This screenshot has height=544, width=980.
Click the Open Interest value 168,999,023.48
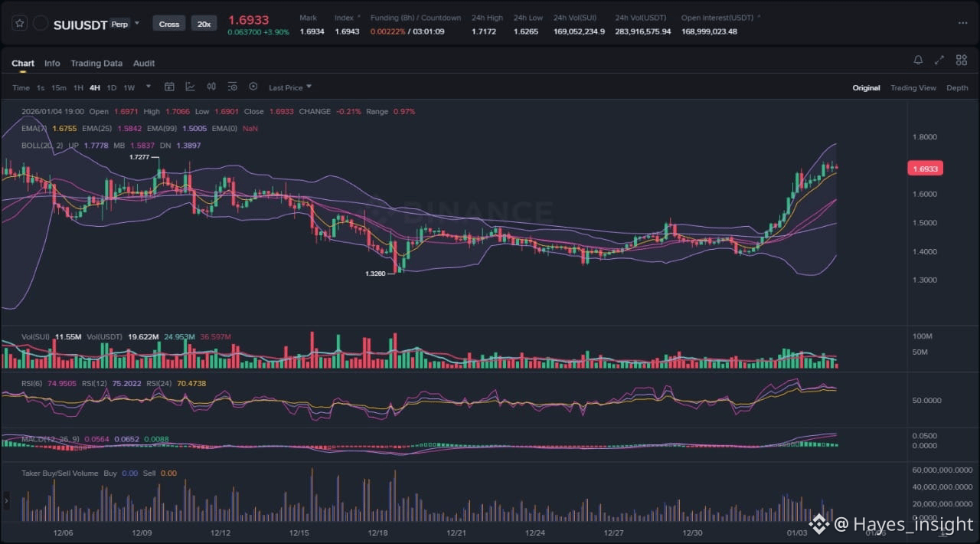710,31
